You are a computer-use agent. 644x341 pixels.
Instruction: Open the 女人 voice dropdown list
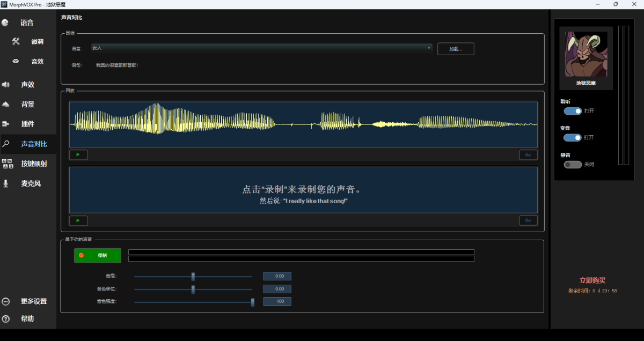point(429,48)
